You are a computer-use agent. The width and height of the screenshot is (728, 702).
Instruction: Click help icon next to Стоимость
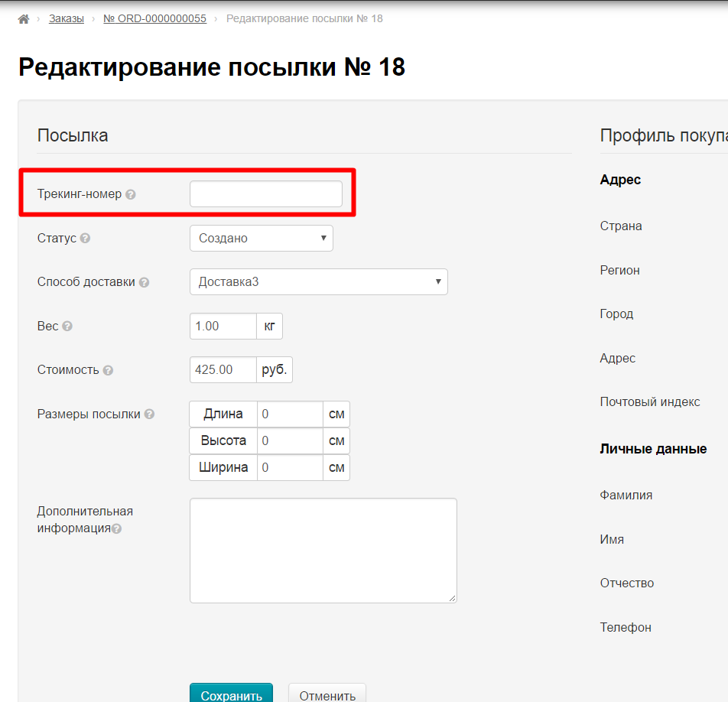pos(108,370)
